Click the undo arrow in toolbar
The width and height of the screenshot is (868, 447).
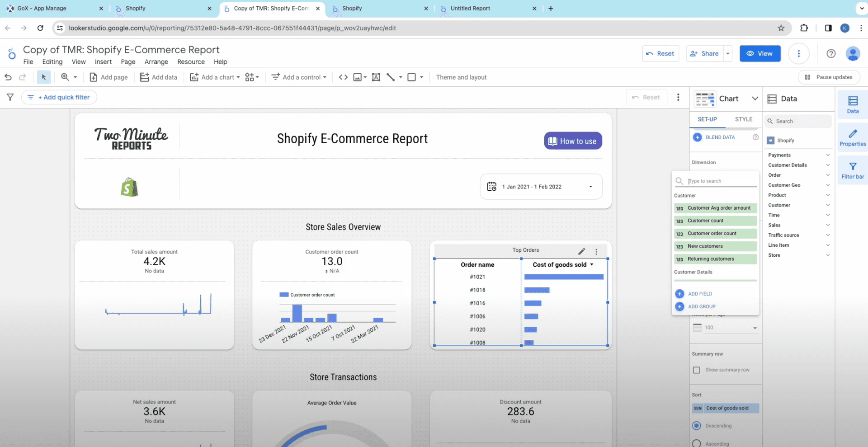coord(8,77)
